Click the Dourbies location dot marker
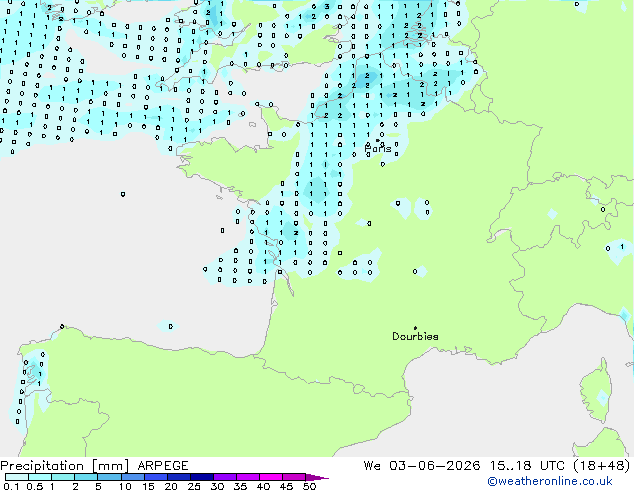Screen dimensions: 634x490 pos(415,328)
